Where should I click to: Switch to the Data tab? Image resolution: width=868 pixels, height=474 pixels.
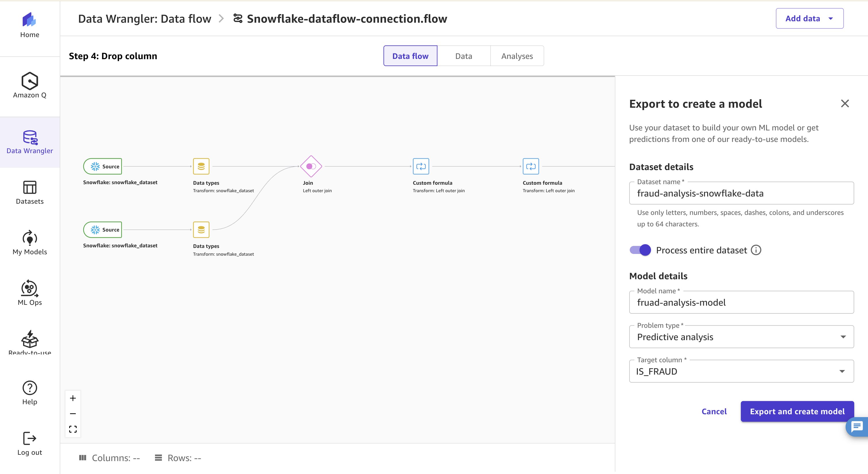pyautogui.click(x=464, y=56)
